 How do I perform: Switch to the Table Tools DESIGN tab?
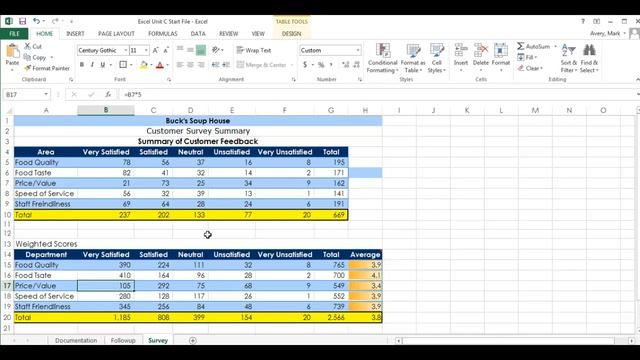point(291,33)
